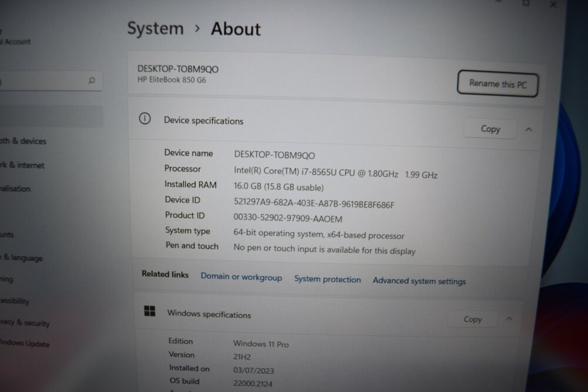Click the Local Account label in sidebar

pos(15,42)
